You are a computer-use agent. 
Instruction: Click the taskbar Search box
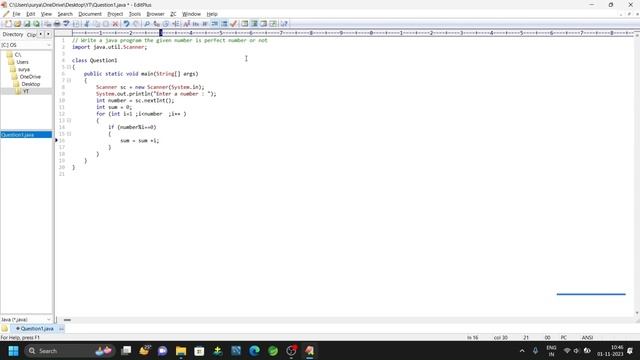click(69, 351)
